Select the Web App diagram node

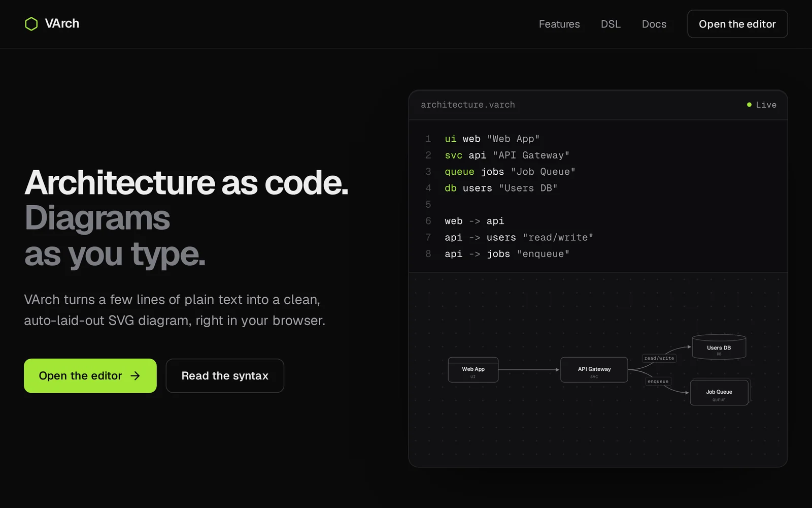coord(473,370)
